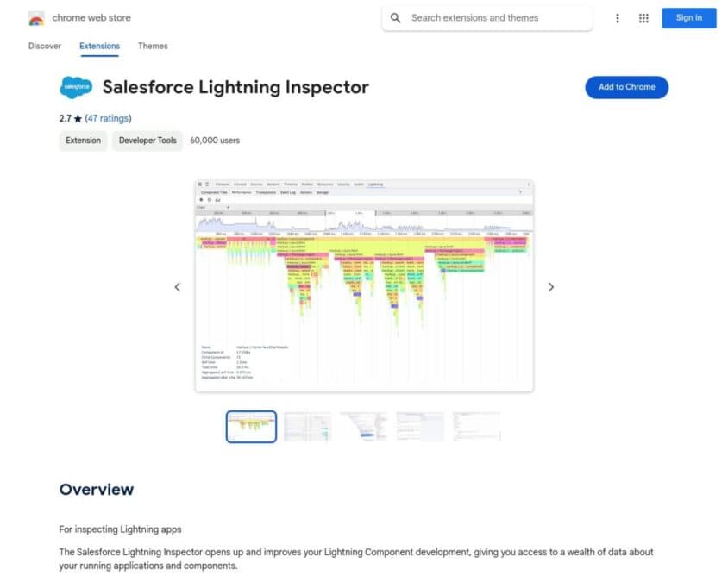Click the main flame chart screenshot

click(x=364, y=286)
